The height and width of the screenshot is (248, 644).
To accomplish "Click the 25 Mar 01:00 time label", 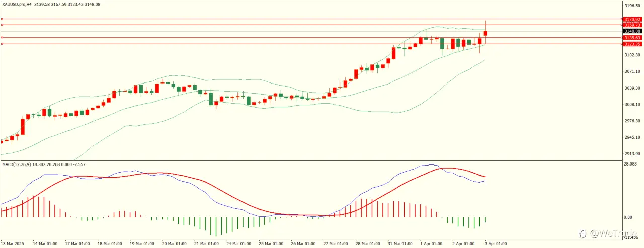I will tap(271, 244).
